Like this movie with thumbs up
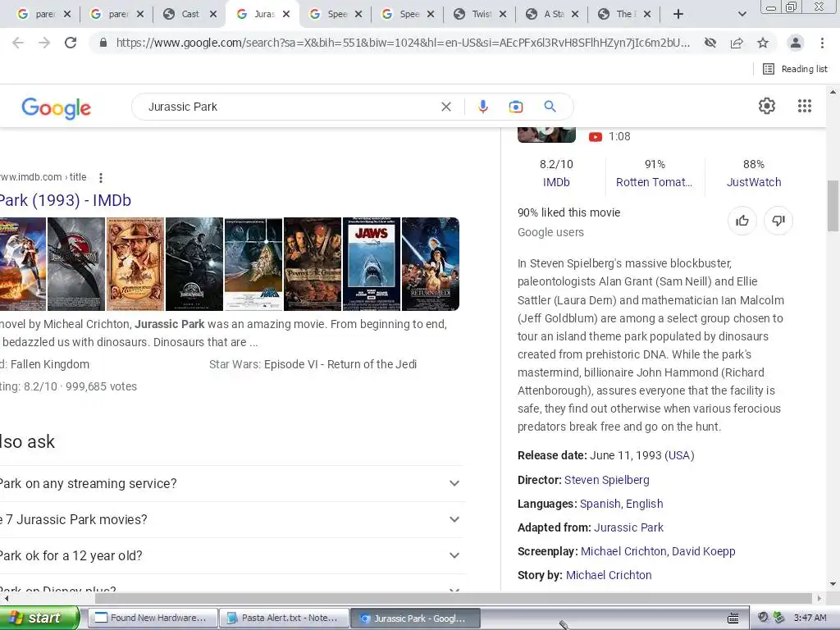 (742, 221)
